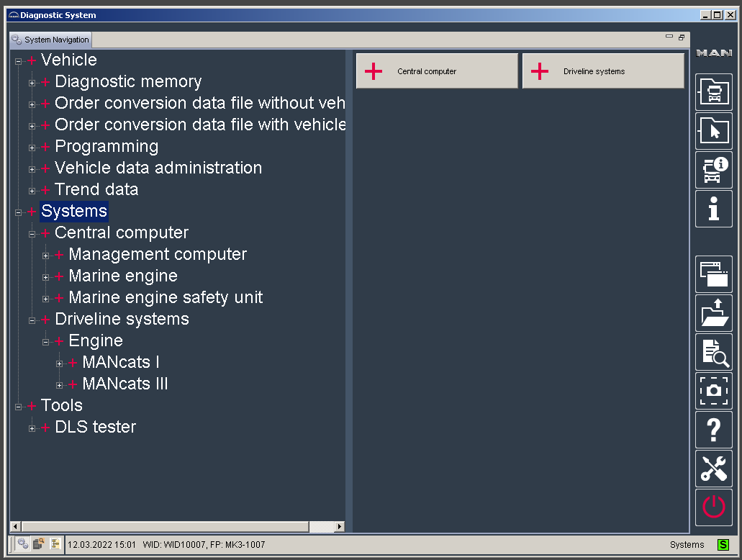Select Central computer label in the tree

pyautogui.click(x=122, y=233)
